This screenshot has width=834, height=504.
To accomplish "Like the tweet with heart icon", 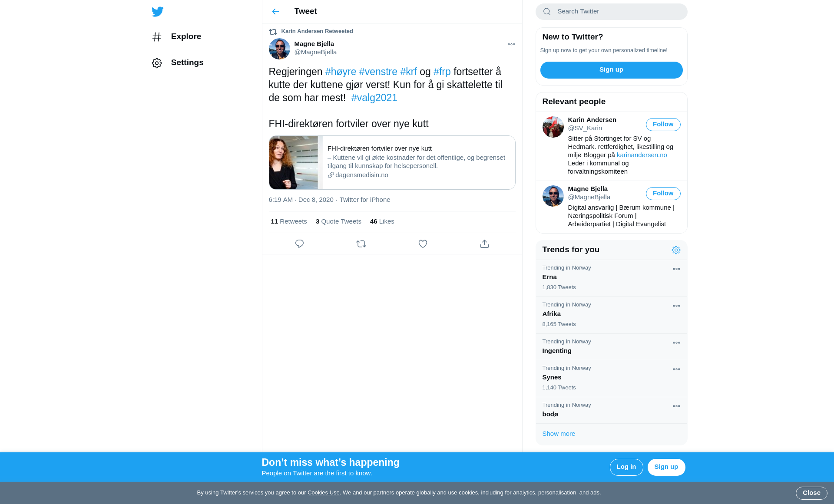I will [x=423, y=244].
